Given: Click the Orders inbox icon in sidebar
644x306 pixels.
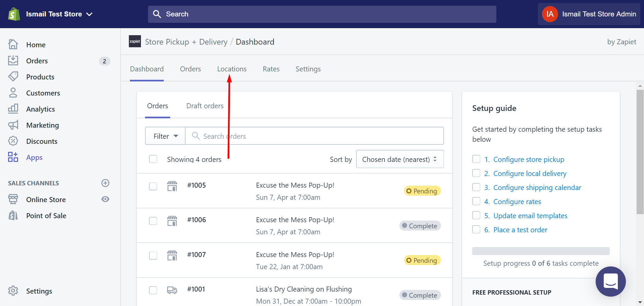Looking at the screenshot, I should (13, 60).
